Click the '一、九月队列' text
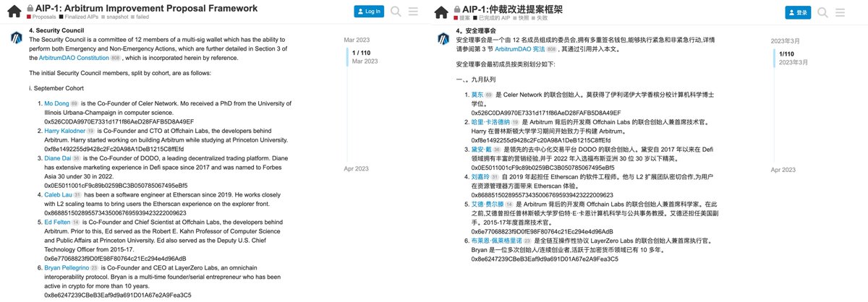The image size is (868, 302). (477, 80)
